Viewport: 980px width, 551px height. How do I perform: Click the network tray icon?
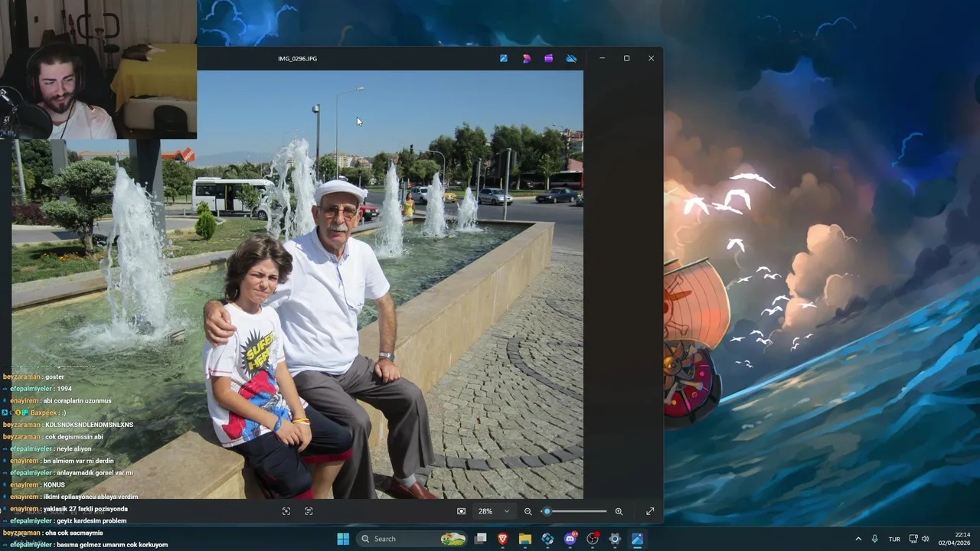click(913, 539)
